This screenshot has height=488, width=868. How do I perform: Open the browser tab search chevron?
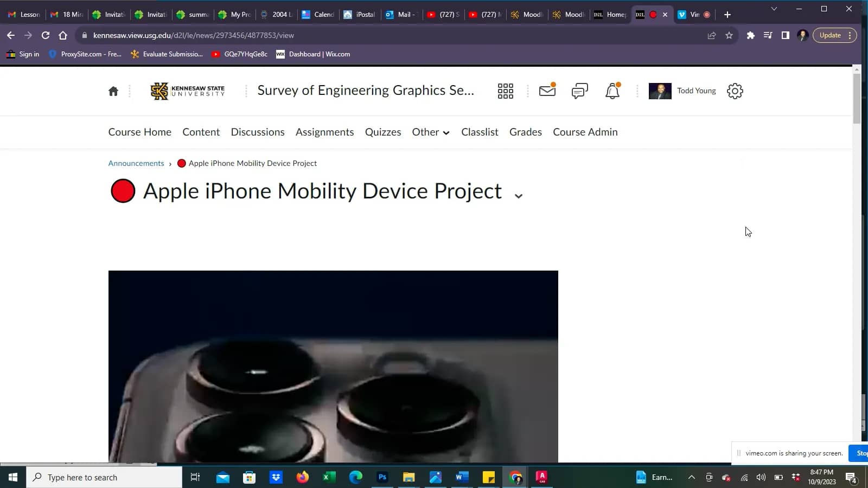[773, 9]
